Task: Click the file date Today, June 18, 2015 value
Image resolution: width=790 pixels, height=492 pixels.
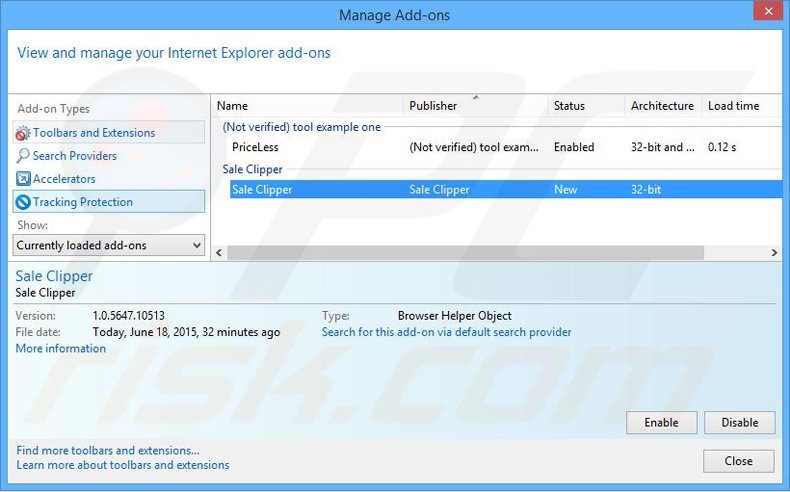Action: (x=186, y=332)
